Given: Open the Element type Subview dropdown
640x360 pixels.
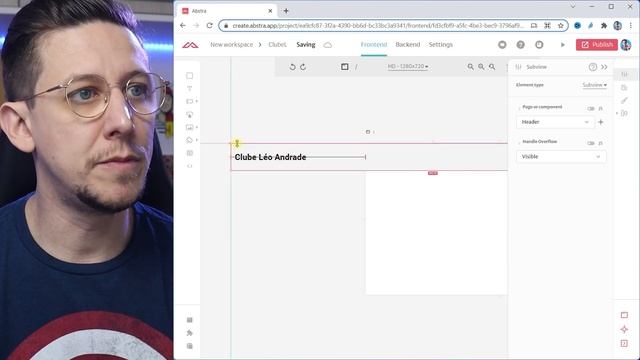Looking at the screenshot, I should coord(594,85).
